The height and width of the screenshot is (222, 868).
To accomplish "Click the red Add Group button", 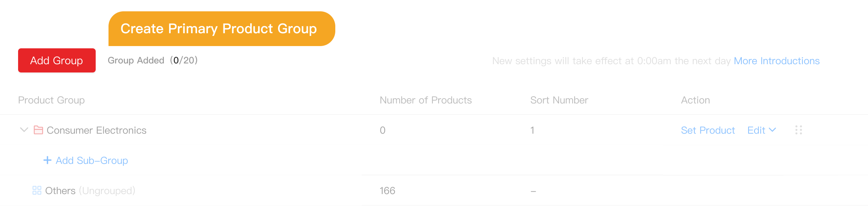I will click(x=57, y=60).
